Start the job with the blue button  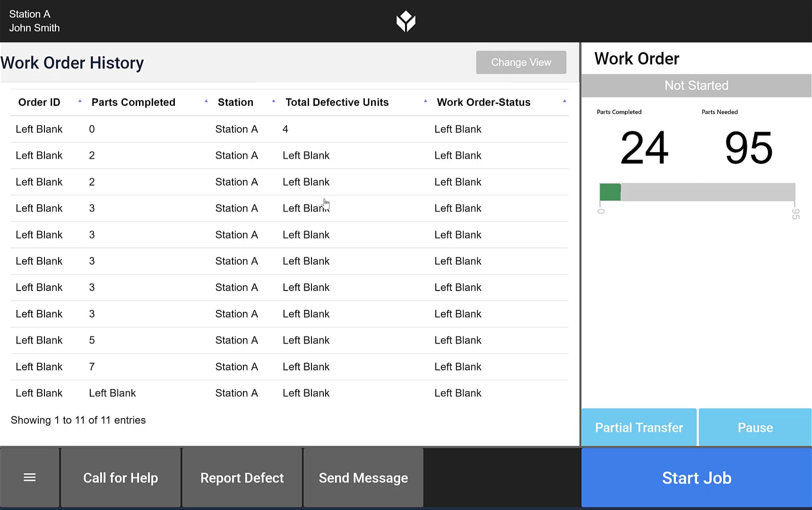(696, 477)
